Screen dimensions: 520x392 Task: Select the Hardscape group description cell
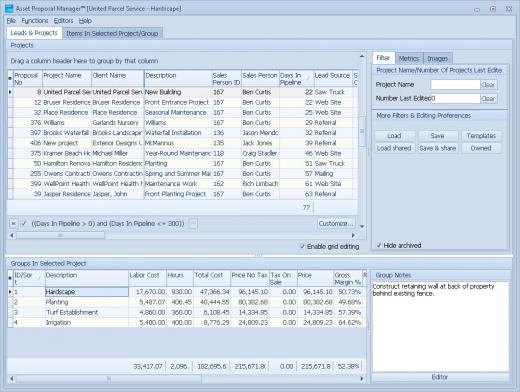[87, 292]
